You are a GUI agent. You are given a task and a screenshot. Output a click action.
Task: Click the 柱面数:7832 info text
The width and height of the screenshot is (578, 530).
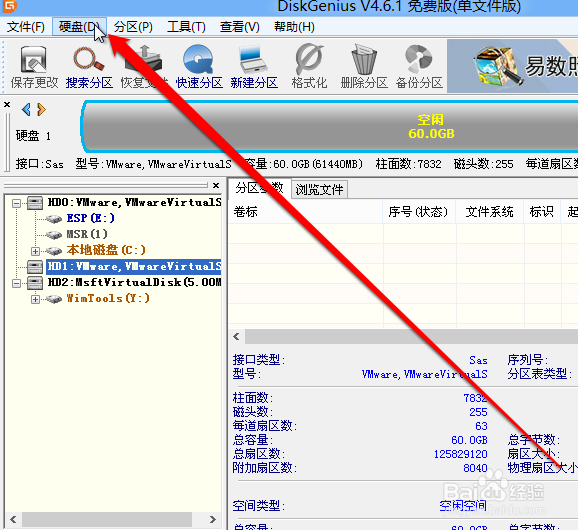coord(408,164)
